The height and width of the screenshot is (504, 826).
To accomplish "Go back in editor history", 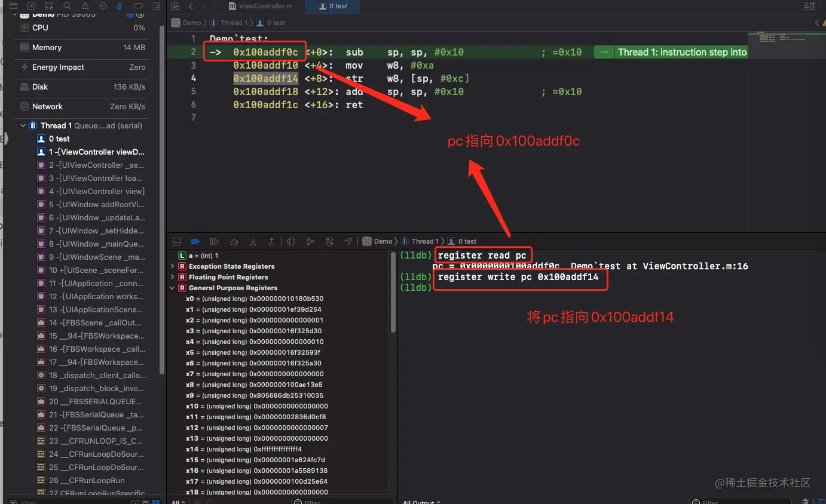I will 191,6.
